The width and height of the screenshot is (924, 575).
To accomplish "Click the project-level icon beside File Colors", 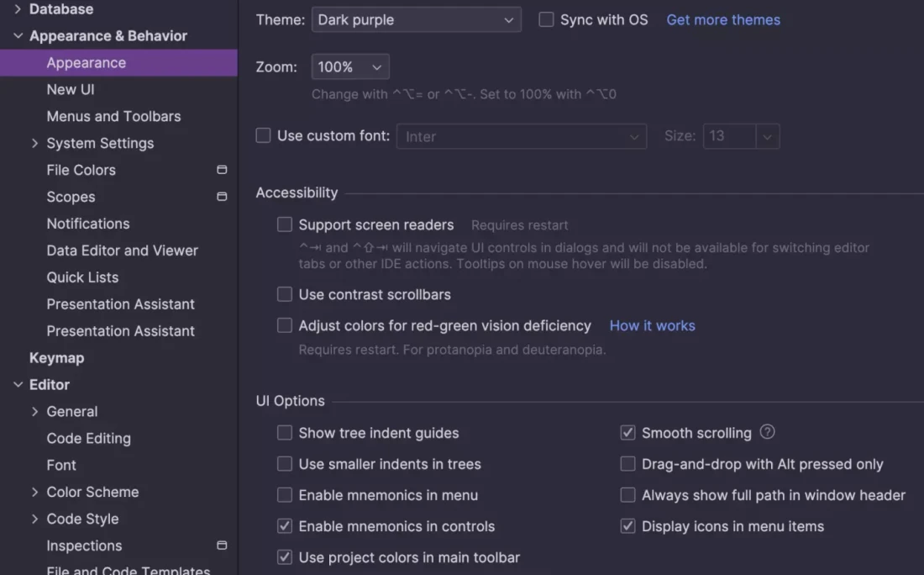I will click(222, 170).
